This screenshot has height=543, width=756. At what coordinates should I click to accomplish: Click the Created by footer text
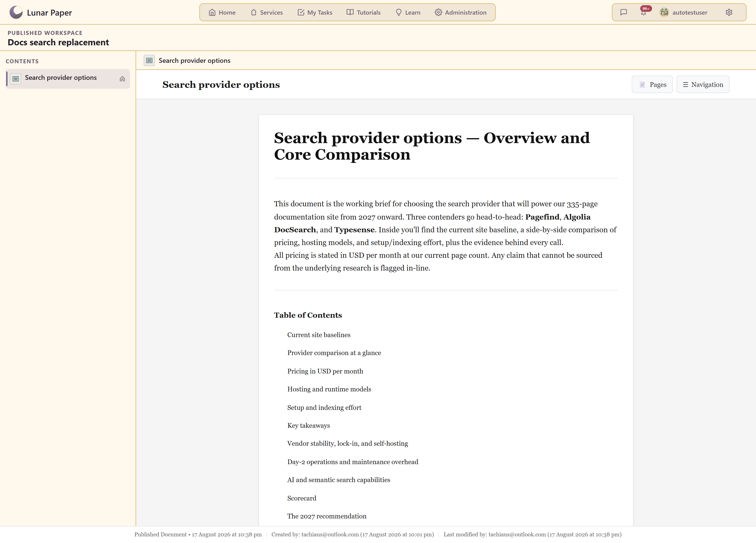(352, 534)
